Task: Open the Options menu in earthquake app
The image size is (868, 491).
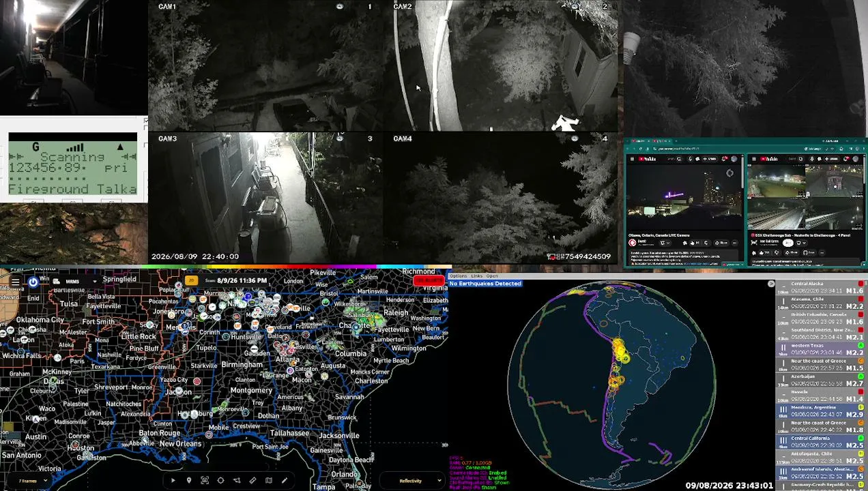Action: [x=458, y=276]
